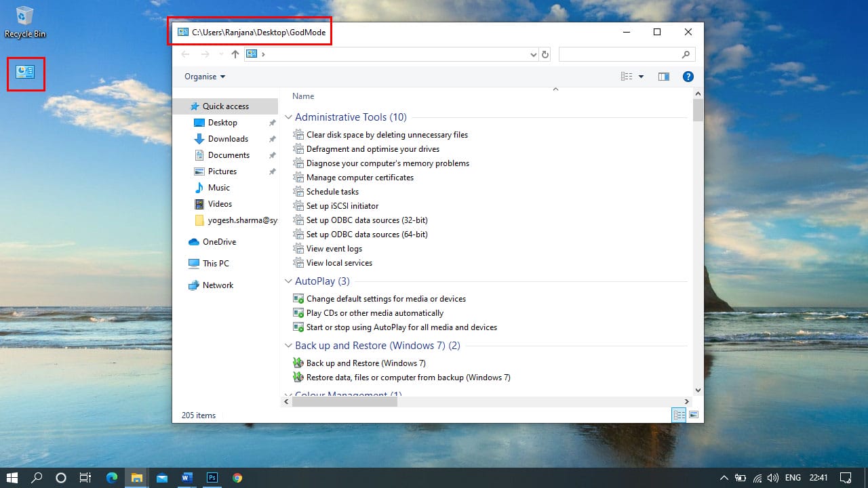
Task: Open Microsoft Edge from the taskbar
Action: 112,477
